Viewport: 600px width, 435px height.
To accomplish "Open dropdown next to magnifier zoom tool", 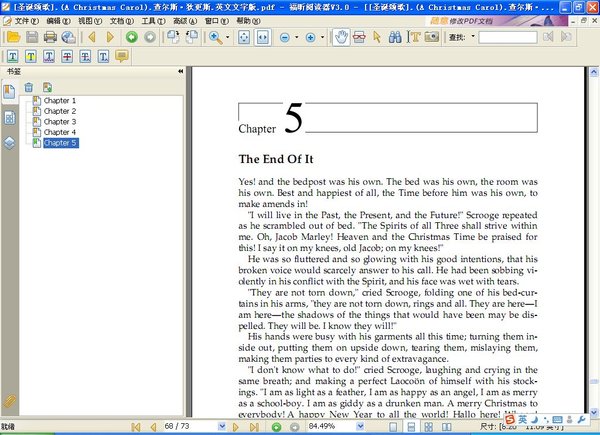I will click(228, 37).
